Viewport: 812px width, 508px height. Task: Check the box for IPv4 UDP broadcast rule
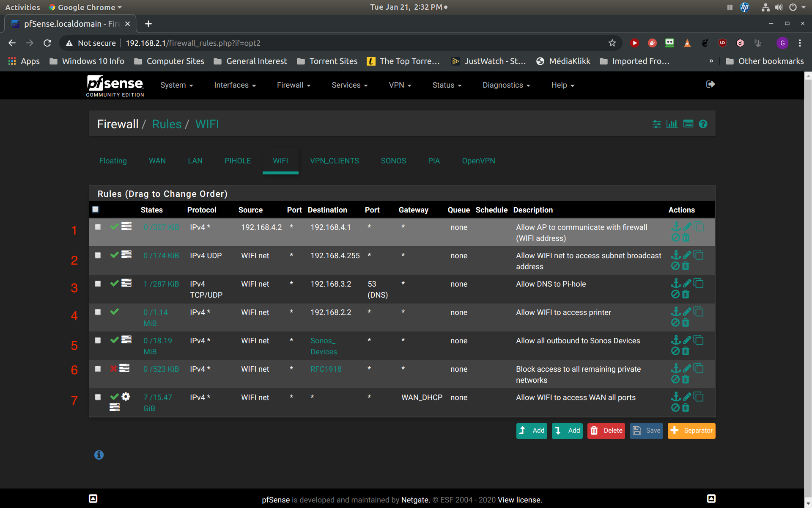click(x=98, y=255)
